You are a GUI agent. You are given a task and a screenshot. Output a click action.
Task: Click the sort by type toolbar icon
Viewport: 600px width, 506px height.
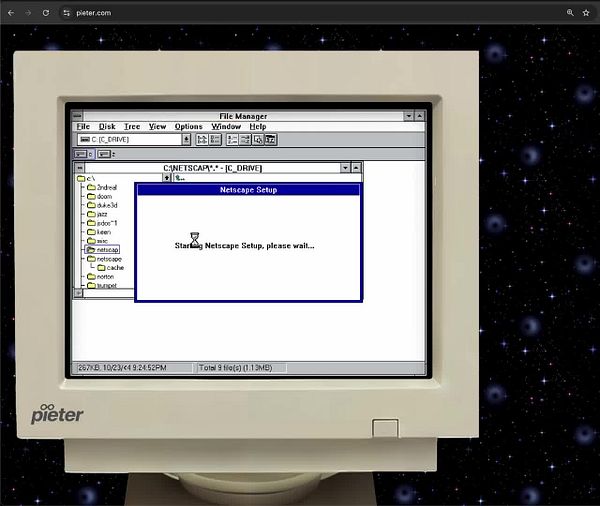(245, 140)
